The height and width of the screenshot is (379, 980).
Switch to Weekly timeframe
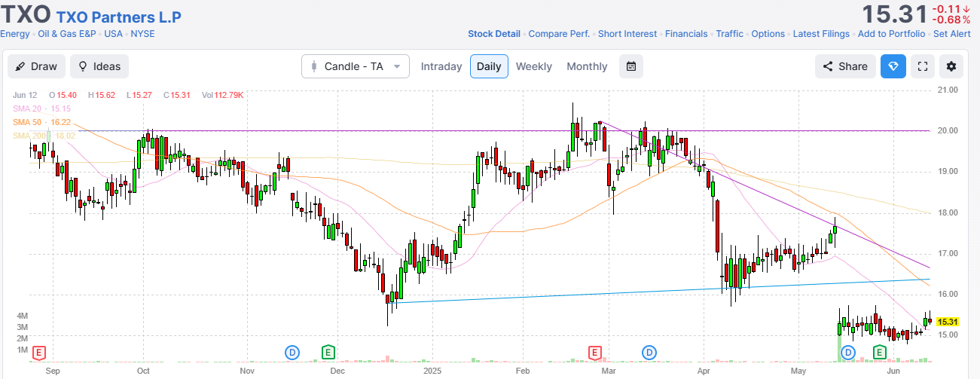[x=534, y=66]
